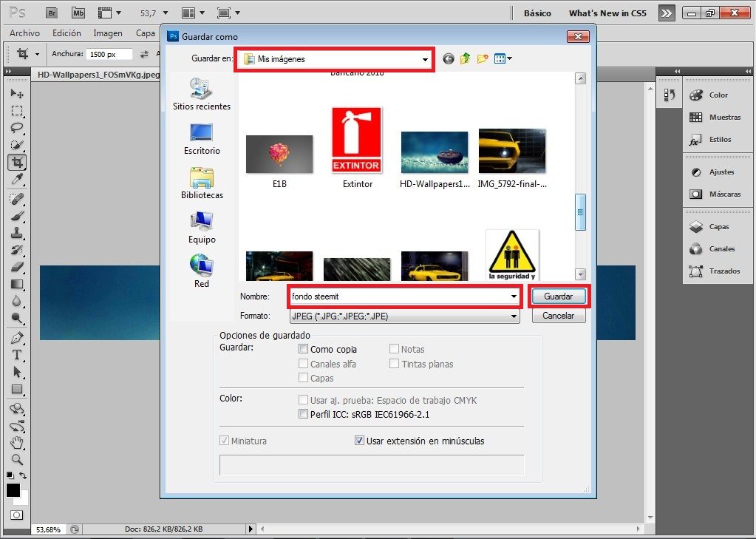Click the create new folder icon

pos(482,59)
